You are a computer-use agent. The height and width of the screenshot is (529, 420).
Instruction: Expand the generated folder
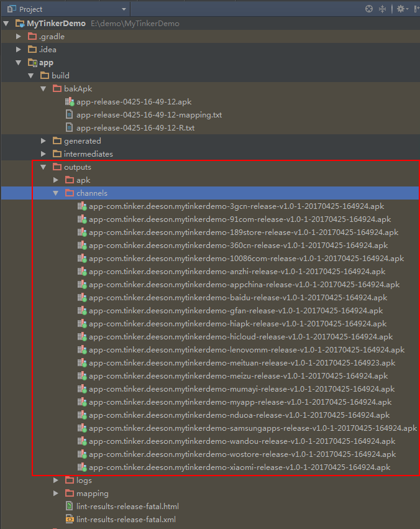[x=43, y=141]
